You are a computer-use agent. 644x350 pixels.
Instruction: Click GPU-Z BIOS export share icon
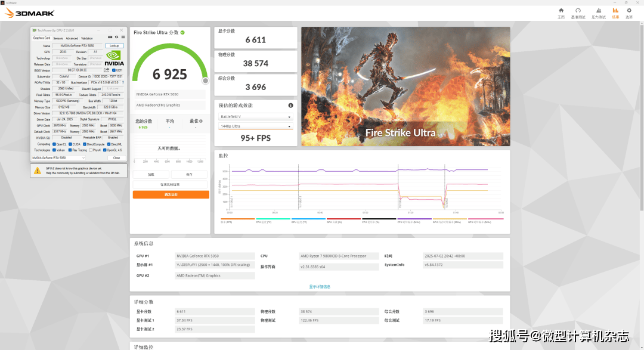106,70
